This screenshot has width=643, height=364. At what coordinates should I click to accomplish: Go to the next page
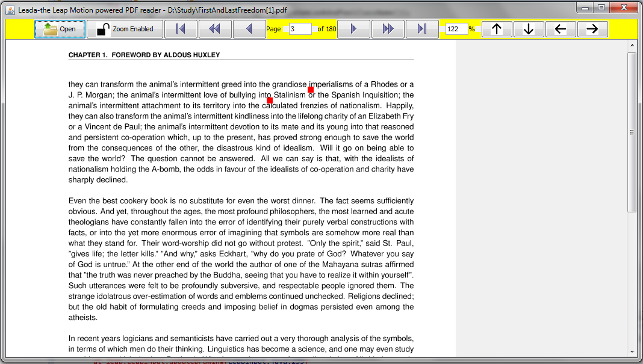click(x=353, y=29)
